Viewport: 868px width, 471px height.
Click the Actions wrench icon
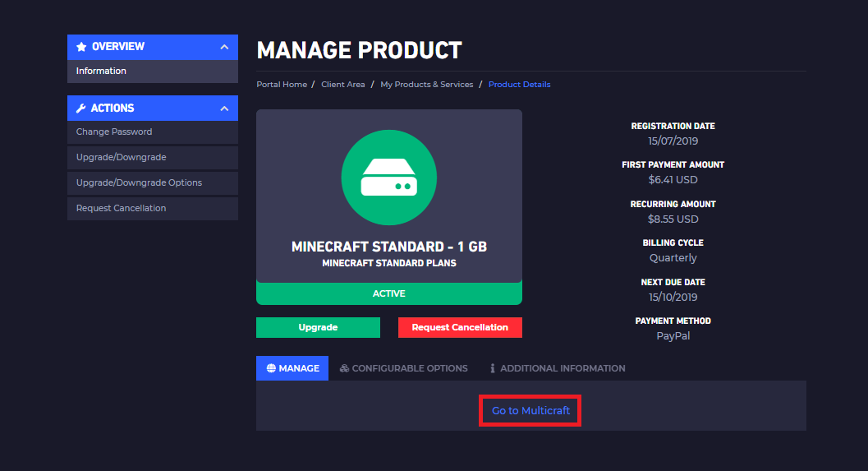pyautogui.click(x=80, y=108)
